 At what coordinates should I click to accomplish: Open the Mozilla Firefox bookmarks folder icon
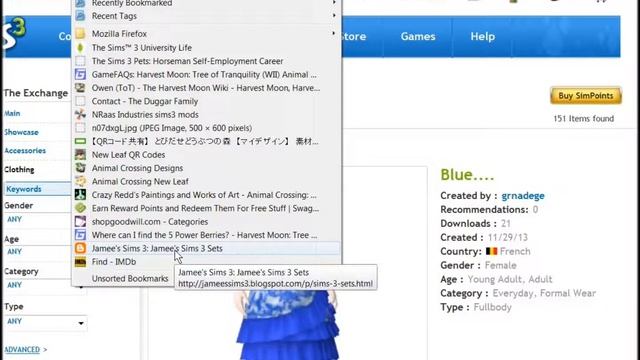pos(80,34)
